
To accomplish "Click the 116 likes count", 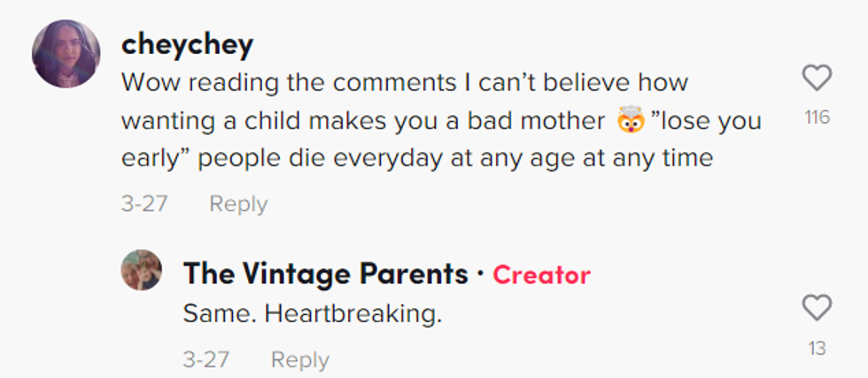I will (817, 116).
